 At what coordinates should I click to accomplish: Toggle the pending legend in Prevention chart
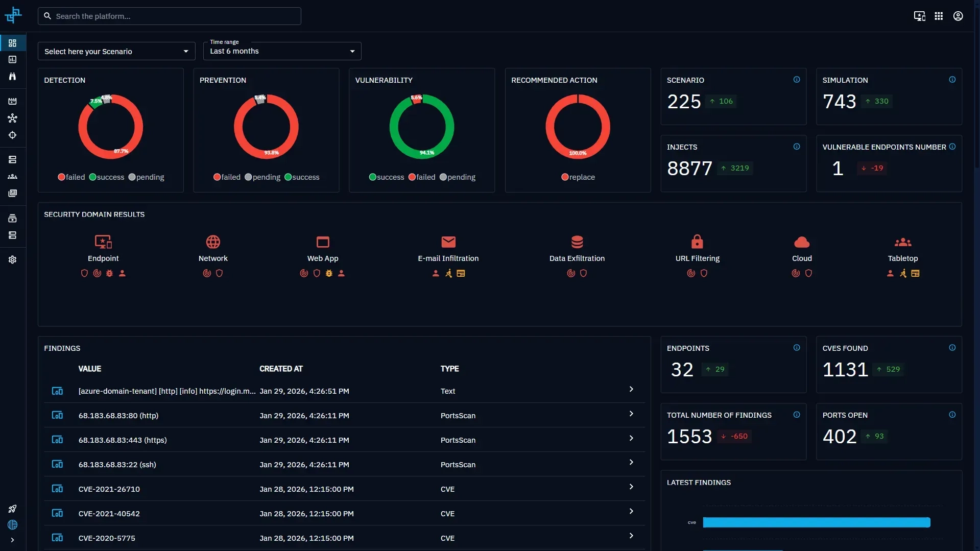(262, 177)
